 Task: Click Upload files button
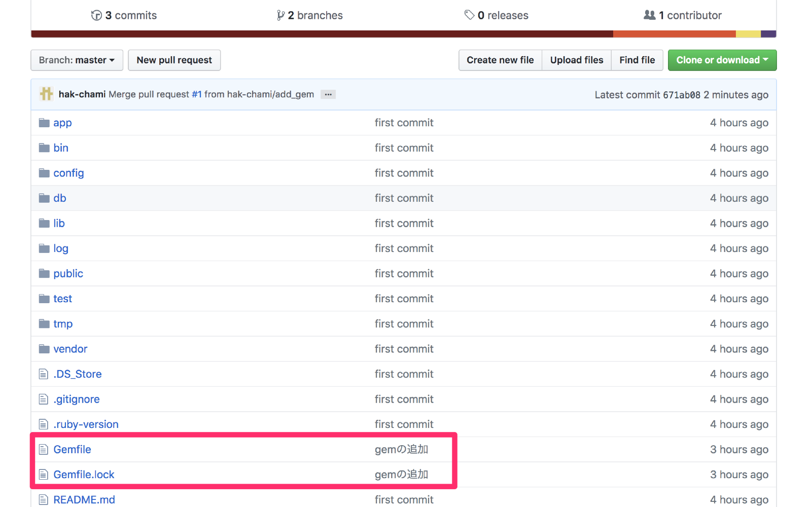(577, 60)
